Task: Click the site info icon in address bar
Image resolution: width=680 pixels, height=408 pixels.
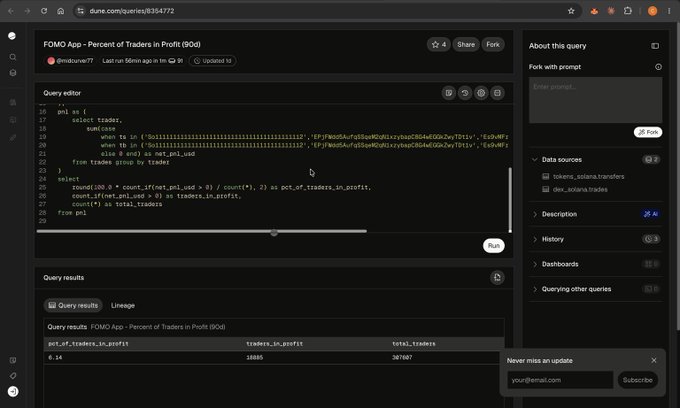Action: point(80,11)
